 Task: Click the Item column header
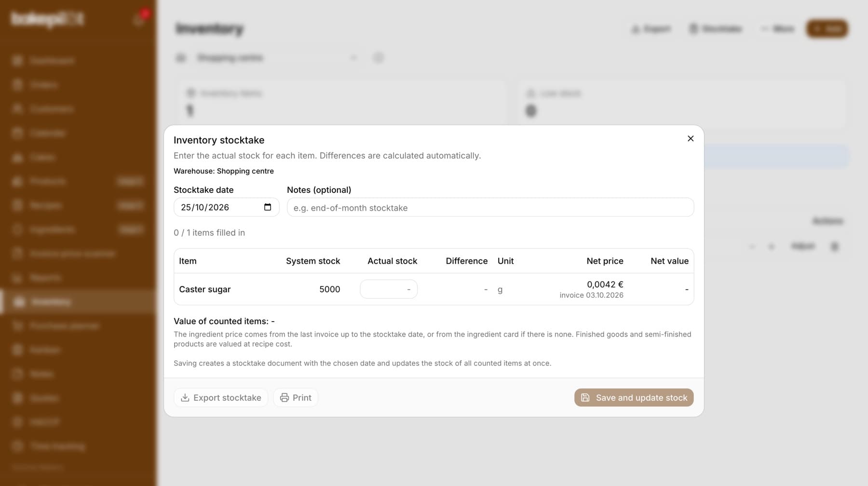coord(188,261)
